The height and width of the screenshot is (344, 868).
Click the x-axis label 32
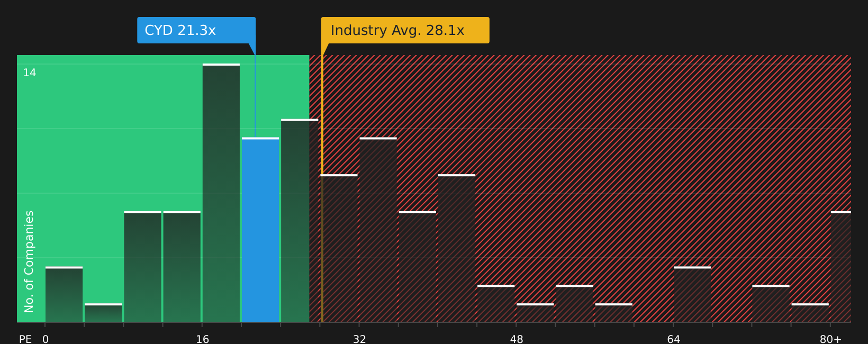tap(359, 339)
